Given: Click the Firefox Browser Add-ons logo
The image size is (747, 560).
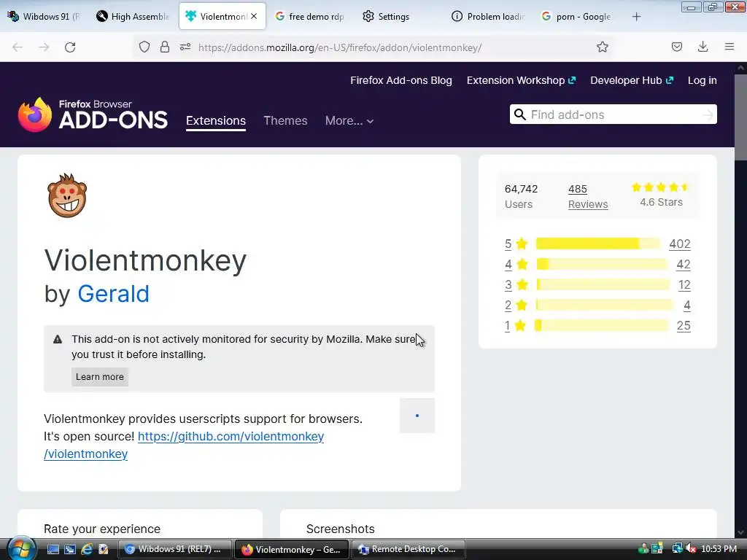Looking at the screenshot, I should coord(93,114).
